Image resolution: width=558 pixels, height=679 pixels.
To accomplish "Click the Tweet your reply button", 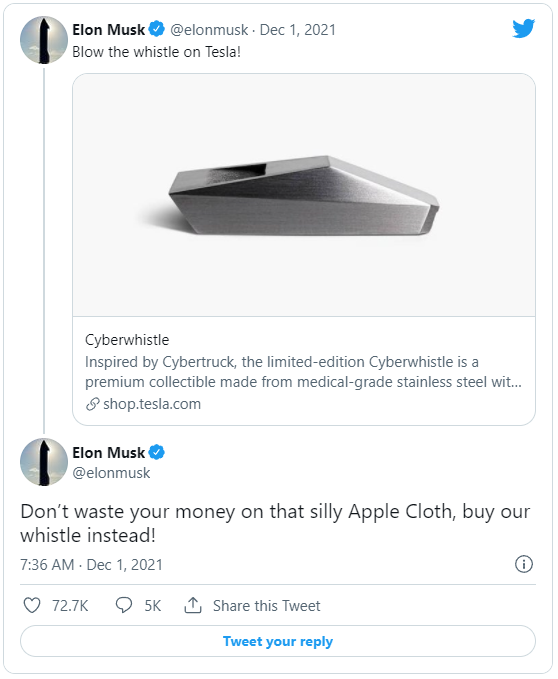I will [278, 641].
